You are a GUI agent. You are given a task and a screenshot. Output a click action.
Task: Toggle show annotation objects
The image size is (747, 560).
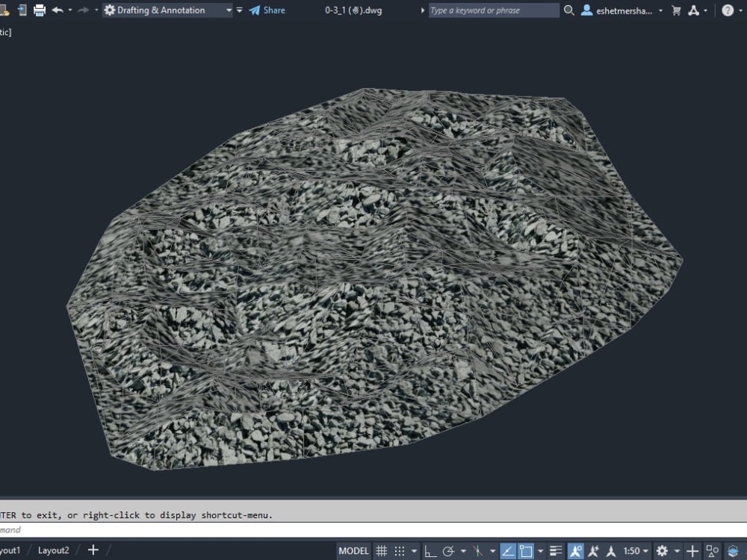point(575,551)
